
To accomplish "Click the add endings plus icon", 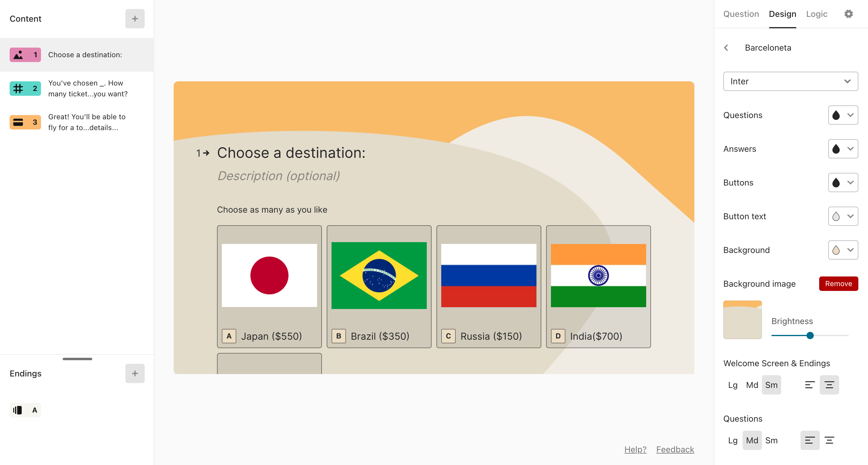I will [x=135, y=373].
